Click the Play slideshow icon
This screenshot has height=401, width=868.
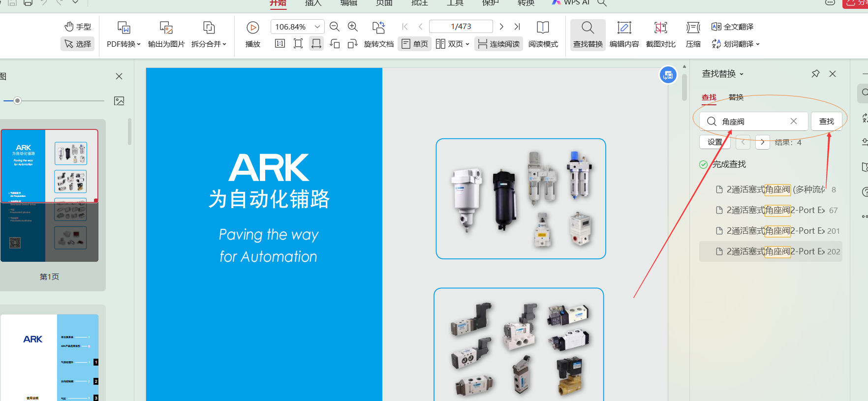pos(252,28)
